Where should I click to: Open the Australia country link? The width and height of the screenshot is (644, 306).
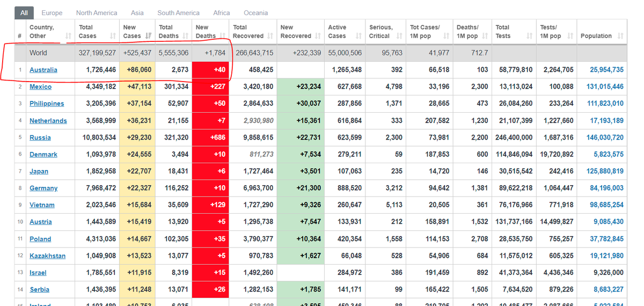(x=43, y=70)
